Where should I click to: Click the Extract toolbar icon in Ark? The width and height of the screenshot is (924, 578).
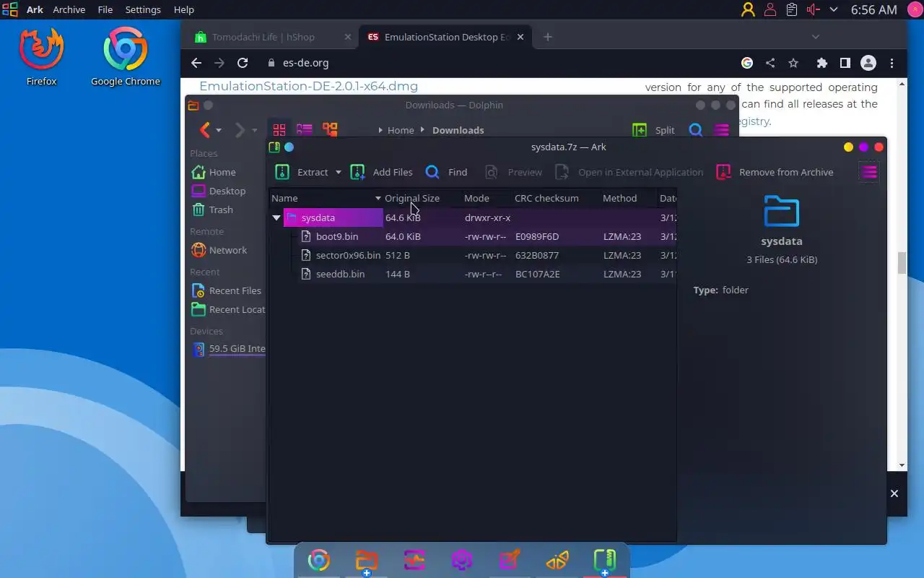click(x=282, y=172)
